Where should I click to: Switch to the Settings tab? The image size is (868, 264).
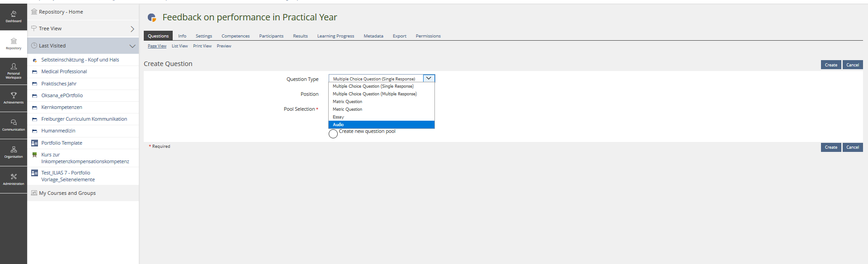point(203,36)
